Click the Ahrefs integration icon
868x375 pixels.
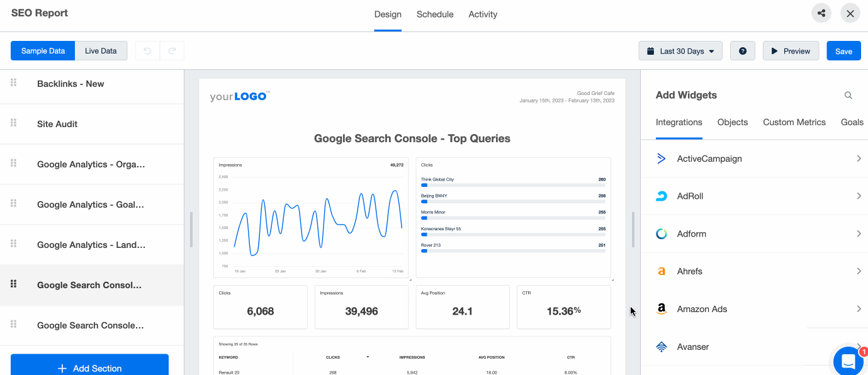click(661, 271)
